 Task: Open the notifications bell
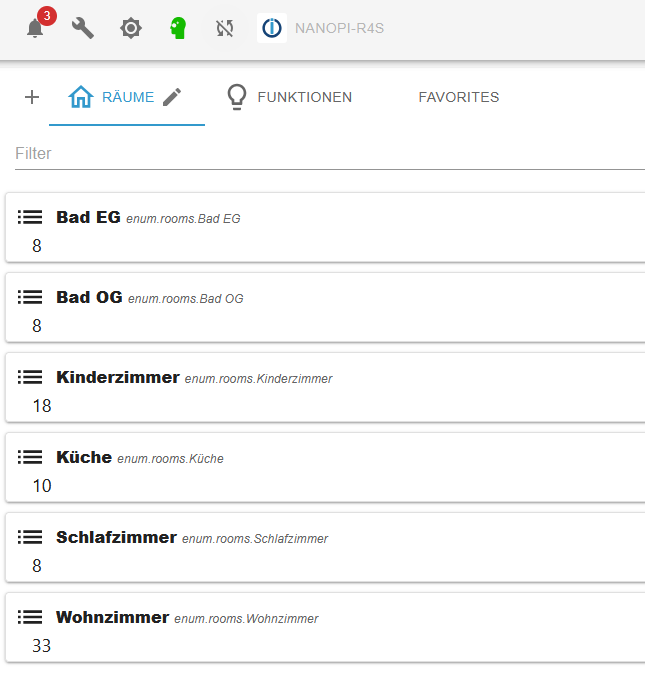(35, 28)
